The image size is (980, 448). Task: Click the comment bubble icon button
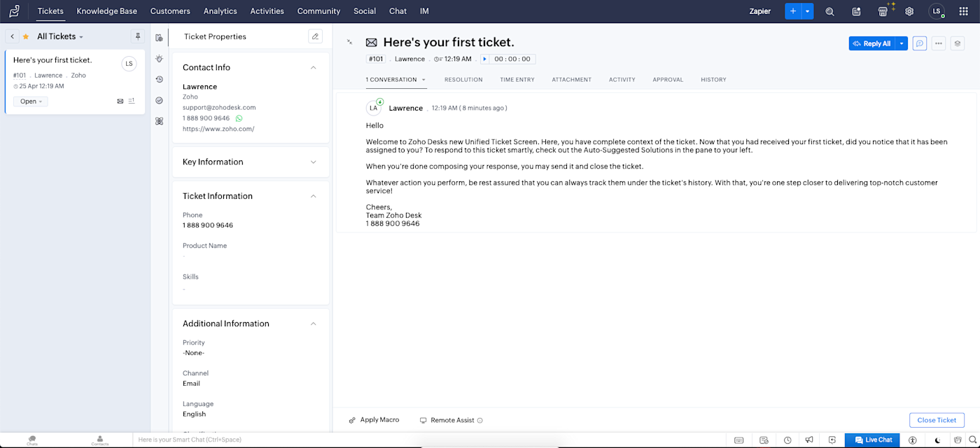point(920,43)
